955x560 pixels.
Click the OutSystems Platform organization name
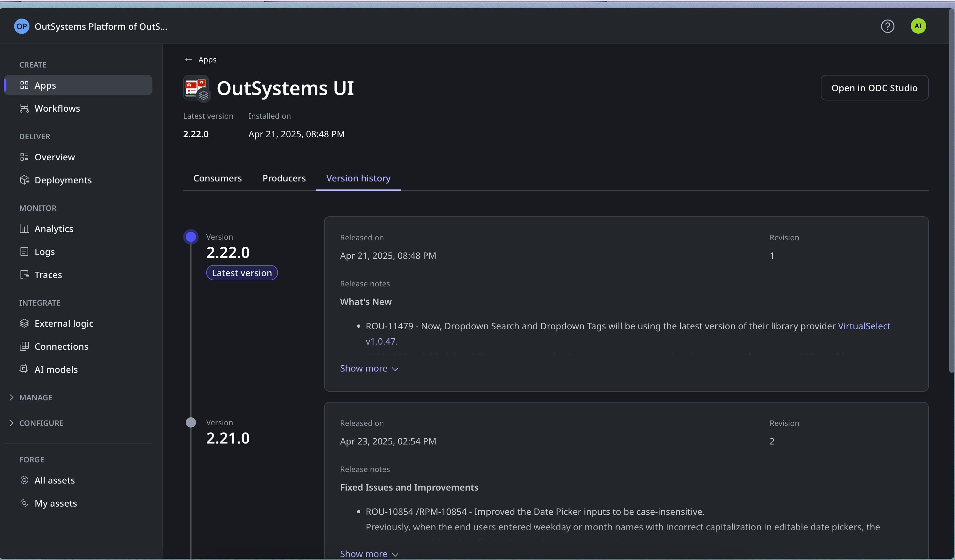(101, 27)
